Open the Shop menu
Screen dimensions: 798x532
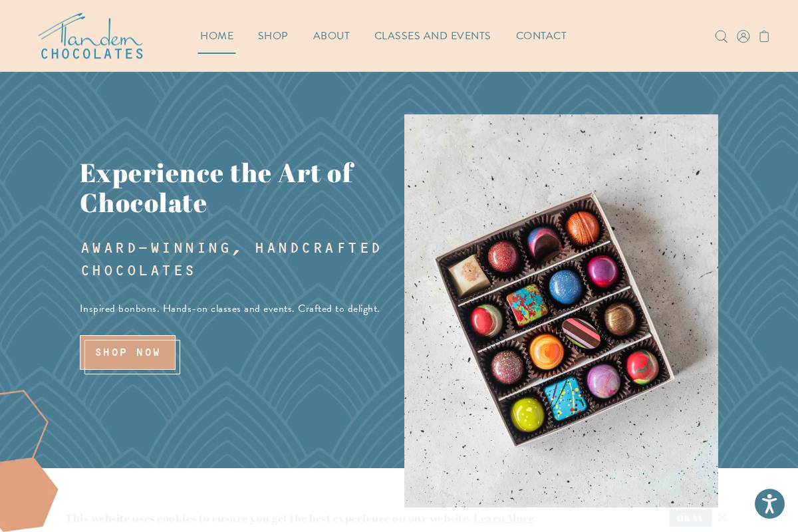pos(273,36)
